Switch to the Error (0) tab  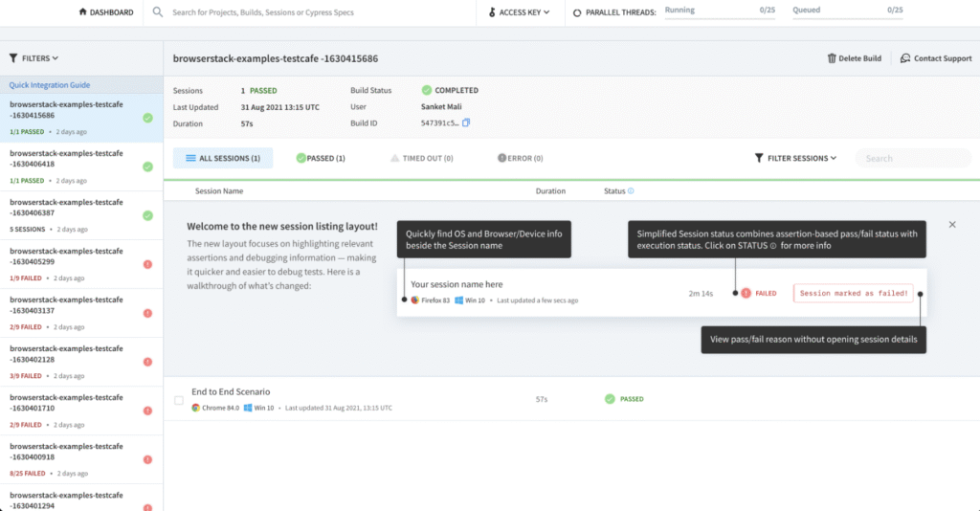(x=520, y=158)
